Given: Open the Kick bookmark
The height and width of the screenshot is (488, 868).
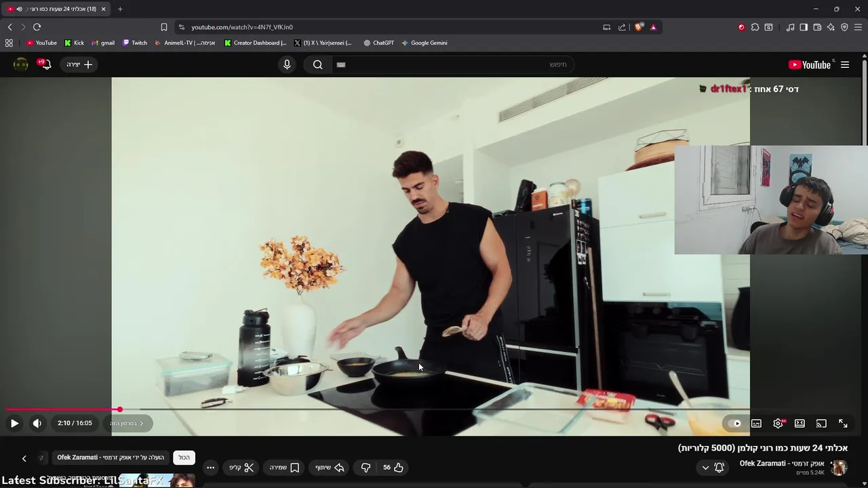Looking at the screenshot, I should (74, 43).
